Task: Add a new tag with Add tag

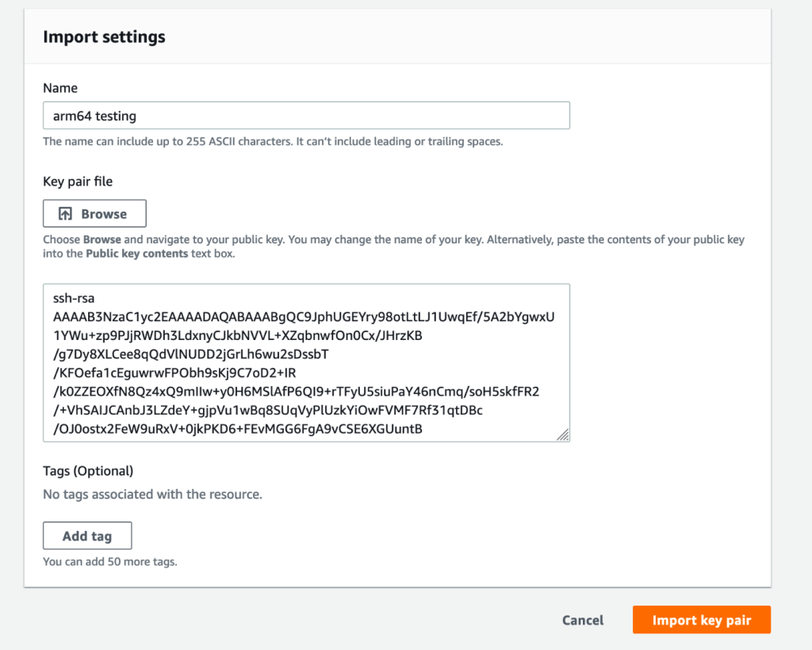Action: coord(87,536)
